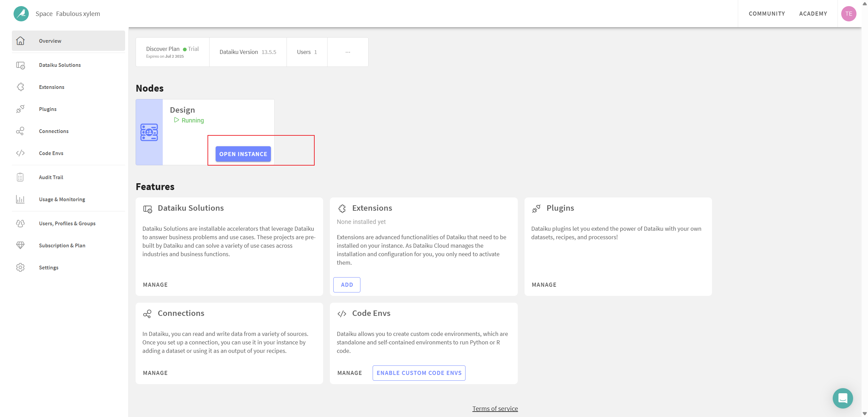Open Settings in the sidebar

(68, 268)
